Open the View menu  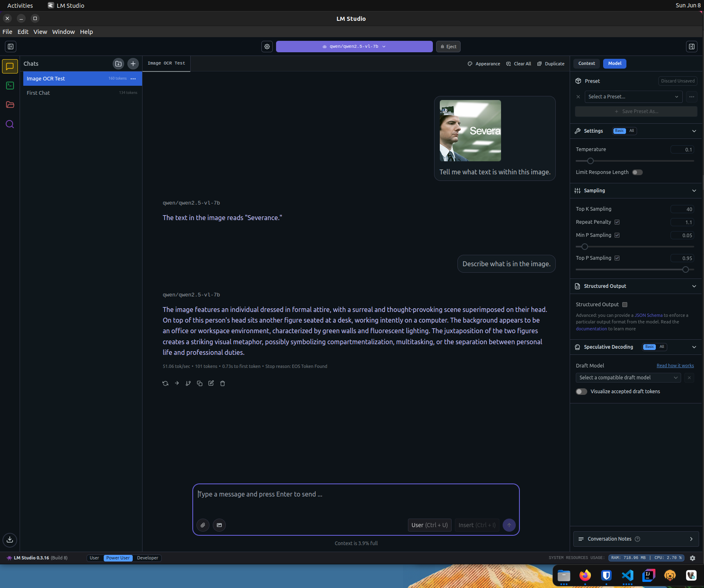coord(40,32)
